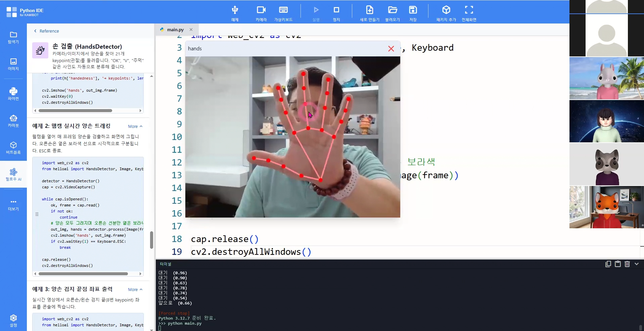Open 패키지 추가 package manager

(446, 13)
